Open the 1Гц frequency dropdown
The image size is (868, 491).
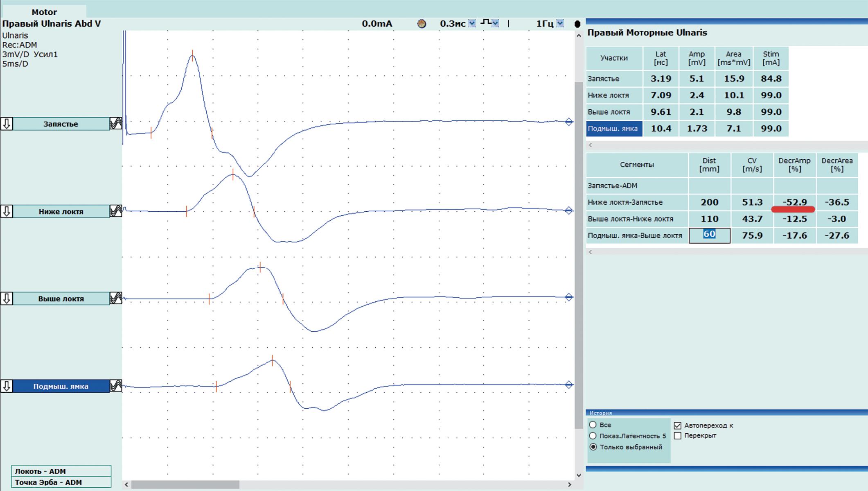point(560,23)
